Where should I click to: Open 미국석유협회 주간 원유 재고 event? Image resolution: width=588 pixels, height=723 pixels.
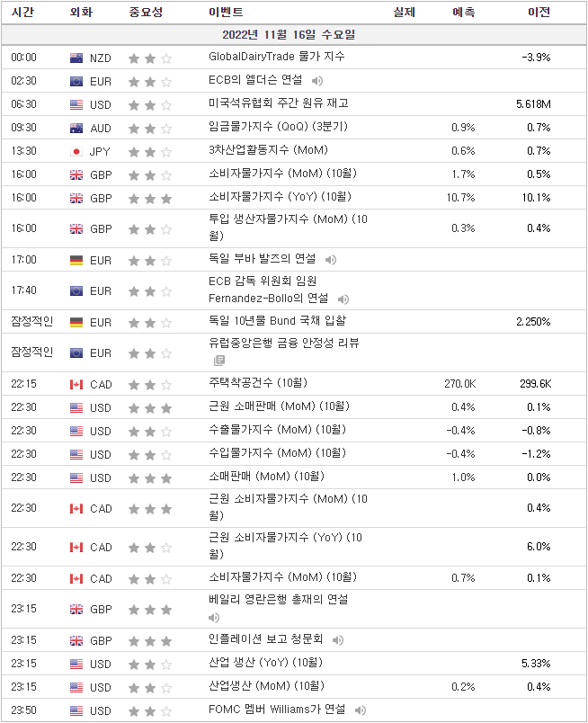[278, 103]
